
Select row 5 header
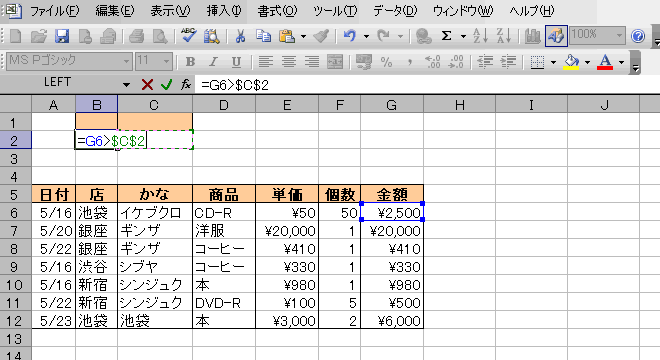pos(15,195)
